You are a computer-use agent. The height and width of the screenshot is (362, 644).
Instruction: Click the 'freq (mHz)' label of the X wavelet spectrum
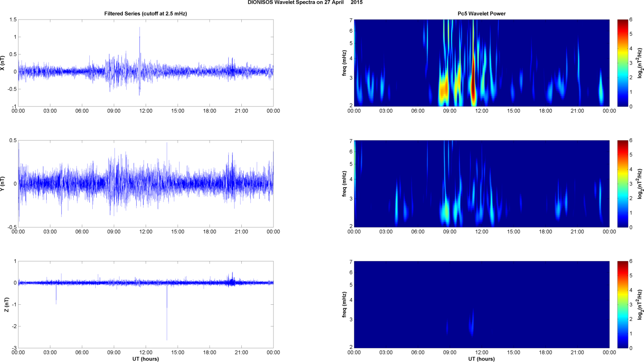coord(345,63)
